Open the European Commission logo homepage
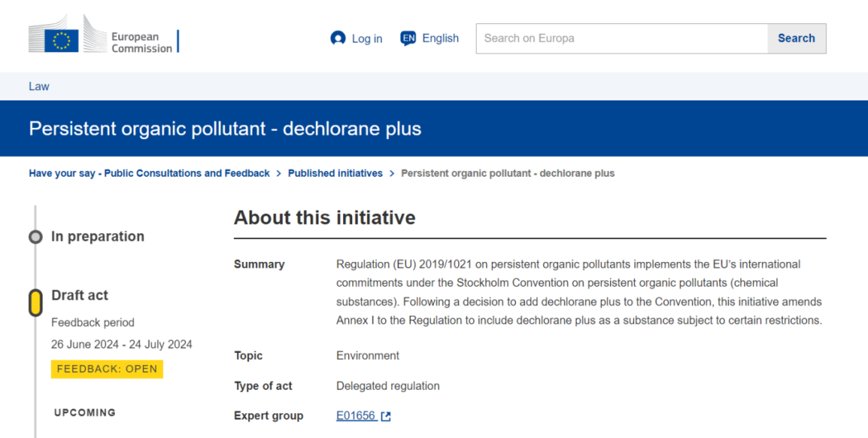Image resolution: width=868 pixels, height=438 pixels. 104,35
